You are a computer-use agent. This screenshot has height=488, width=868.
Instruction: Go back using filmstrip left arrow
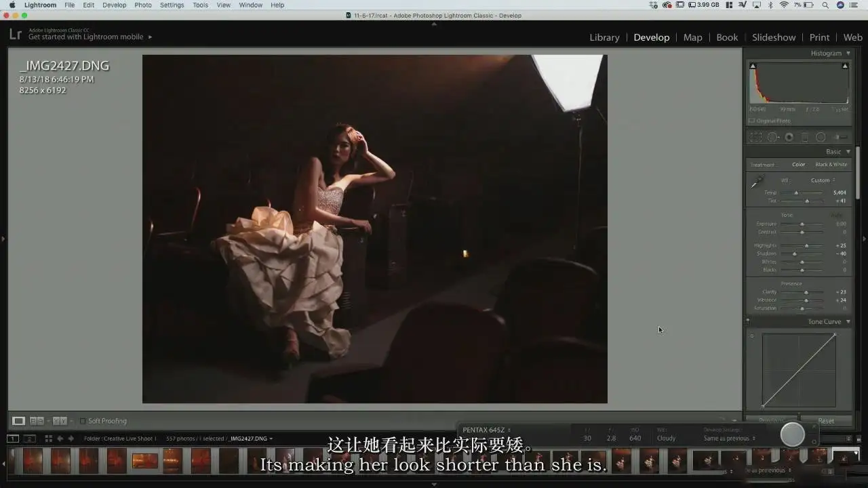tap(60, 439)
